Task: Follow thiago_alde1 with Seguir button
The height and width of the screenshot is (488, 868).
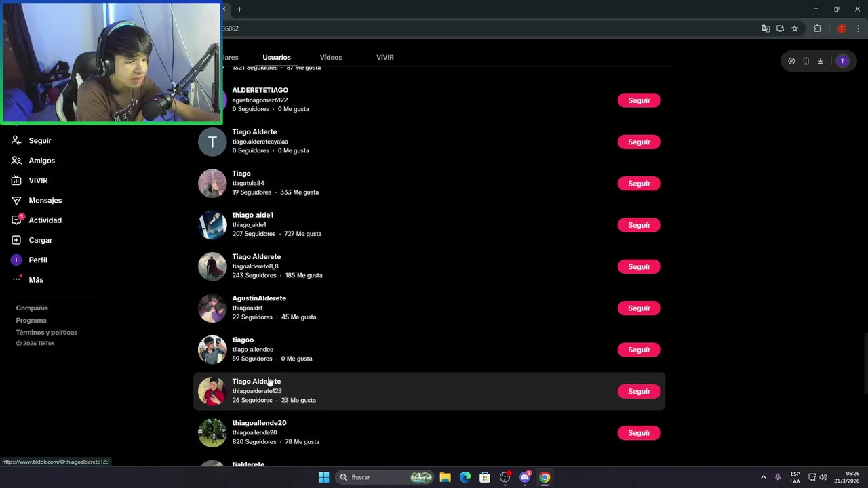Action: pos(639,225)
